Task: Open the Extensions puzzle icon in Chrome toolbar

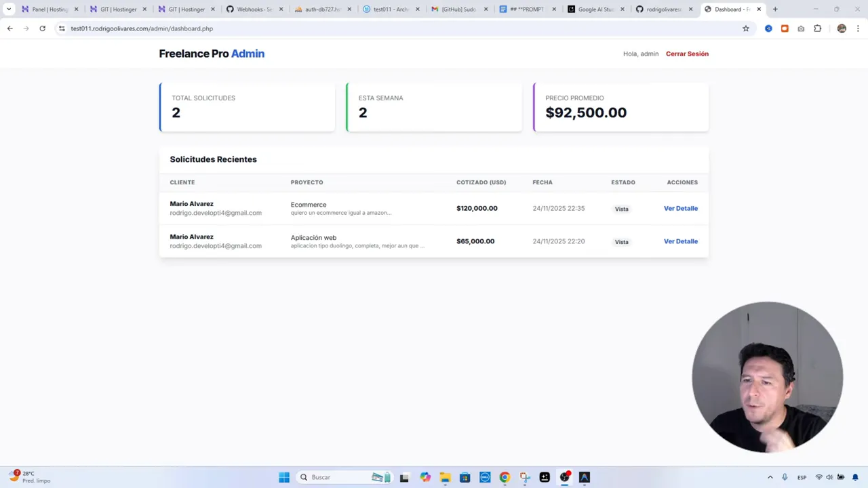Action: [x=817, y=28]
